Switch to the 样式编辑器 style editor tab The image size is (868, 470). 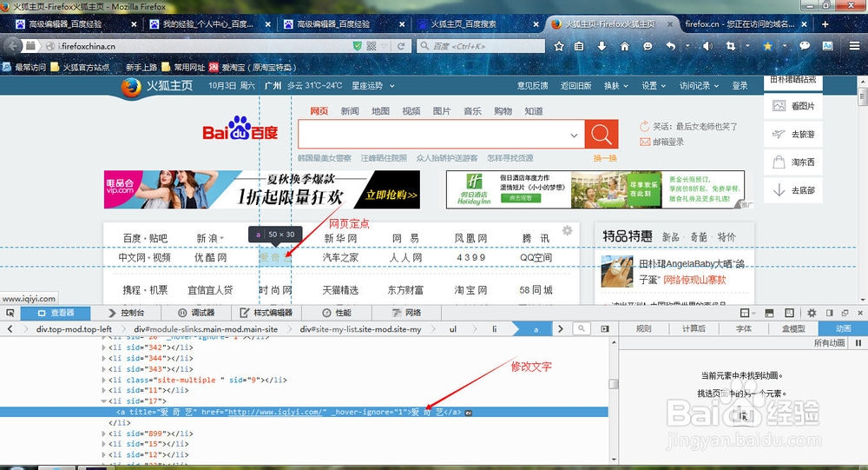pyautogui.click(x=266, y=313)
